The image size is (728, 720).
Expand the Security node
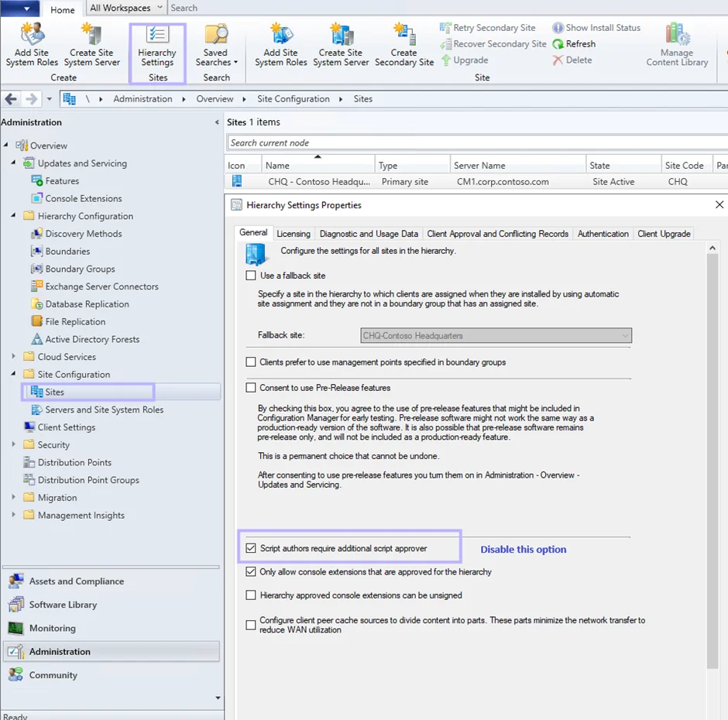(13, 444)
